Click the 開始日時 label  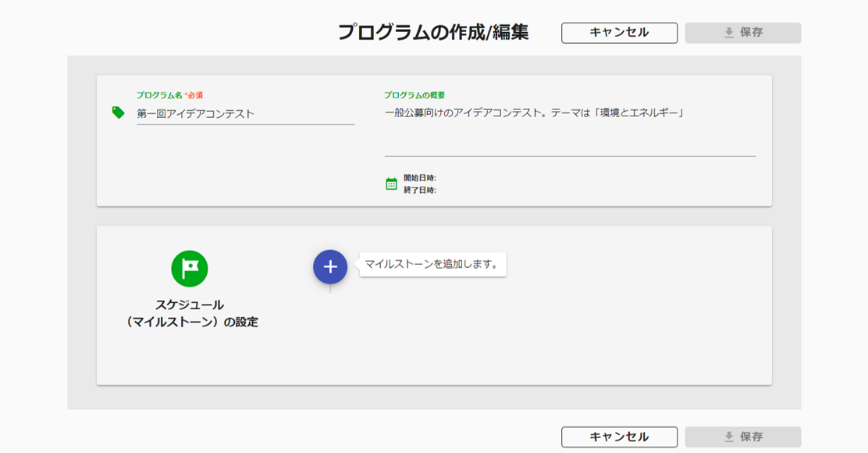[420, 178]
